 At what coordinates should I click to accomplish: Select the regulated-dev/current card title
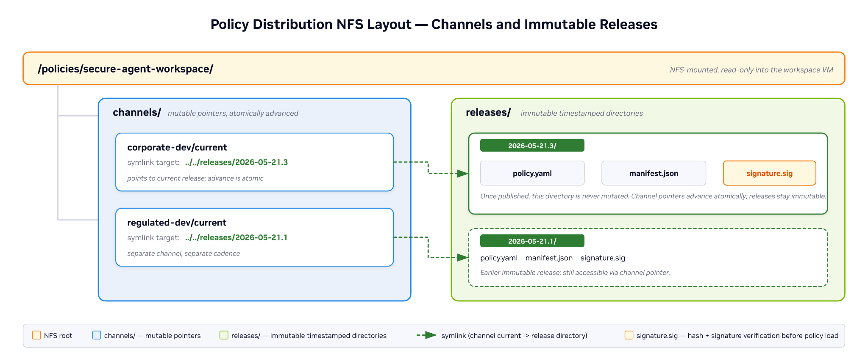tap(177, 223)
